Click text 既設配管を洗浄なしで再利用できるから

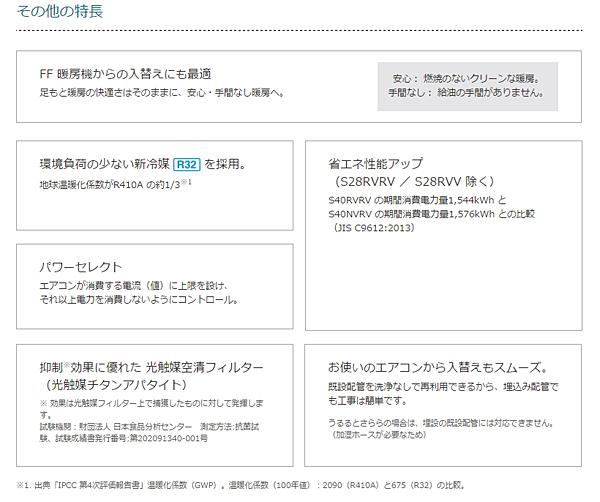pyautogui.click(x=413, y=387)
